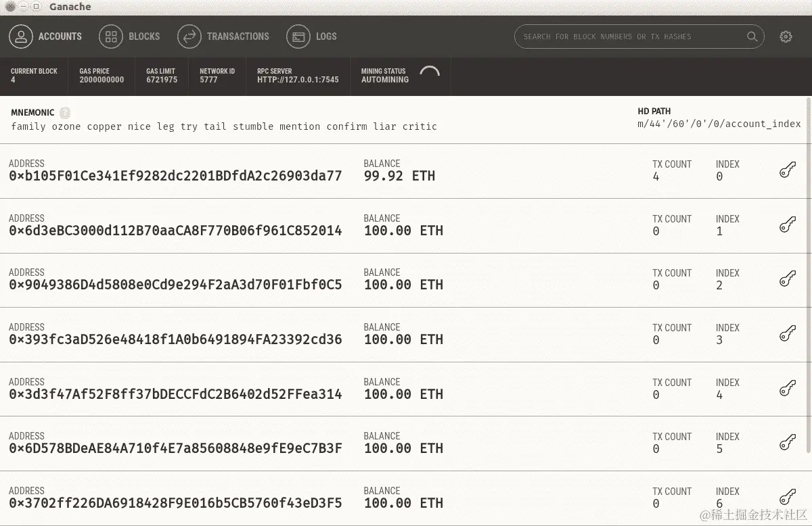Click the Mining Status AUTOMINING text
812x526 pixels.
(x=385, y=80)
